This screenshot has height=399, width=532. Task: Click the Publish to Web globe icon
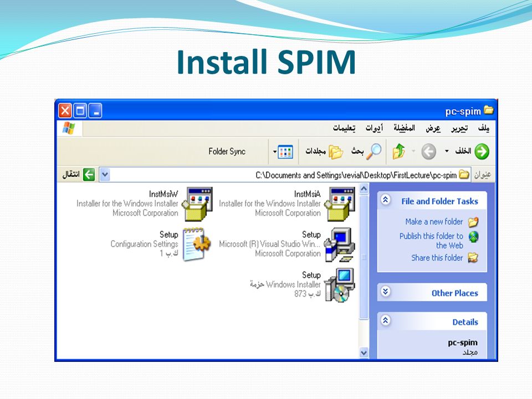[473, 237]
